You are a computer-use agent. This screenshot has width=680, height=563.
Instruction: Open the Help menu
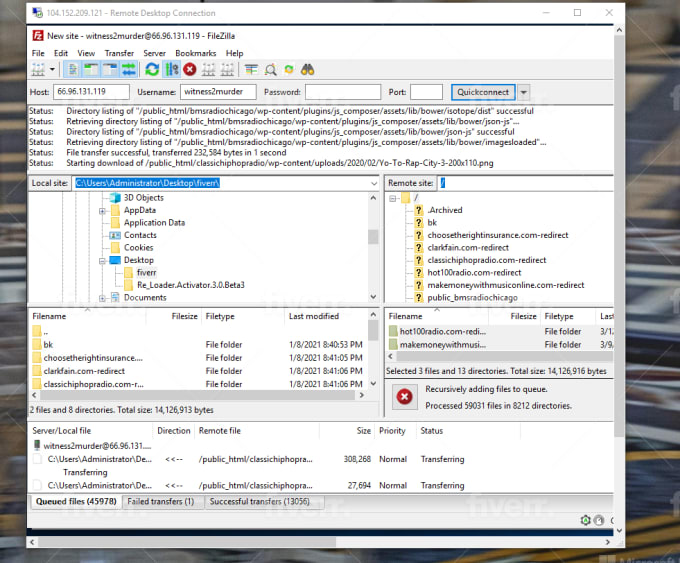[234, 53]
